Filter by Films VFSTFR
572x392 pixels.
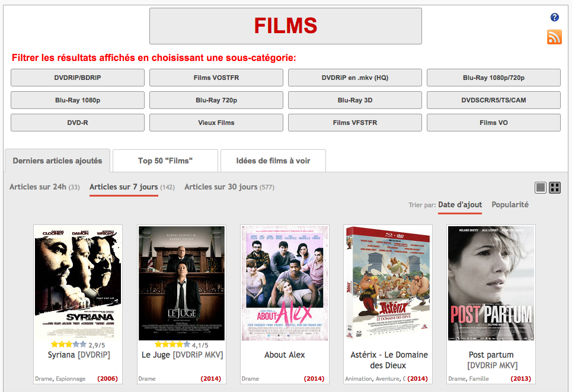(355, 123)
